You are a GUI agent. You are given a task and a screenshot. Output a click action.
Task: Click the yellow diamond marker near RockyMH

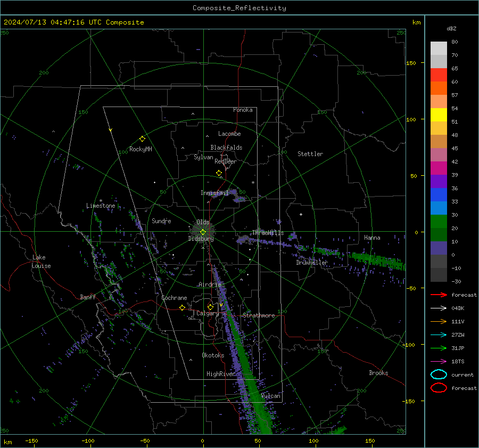pos(142,139)
